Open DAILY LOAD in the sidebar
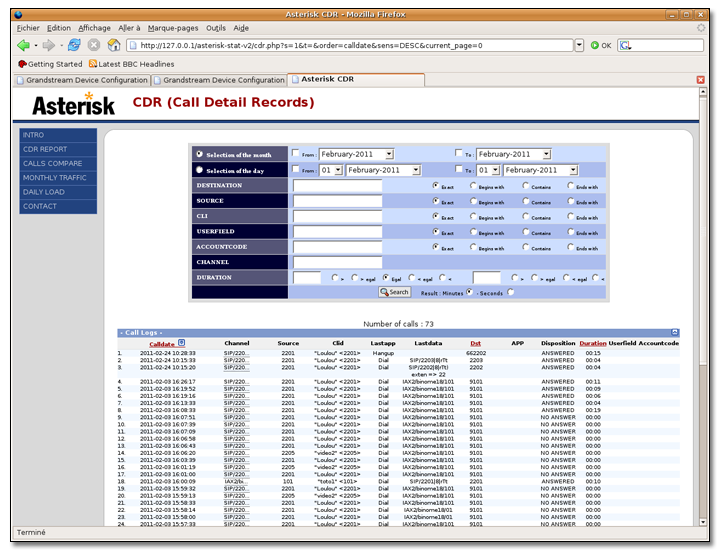Viewport: 721px width, 555px height. (x=58, y=192)
